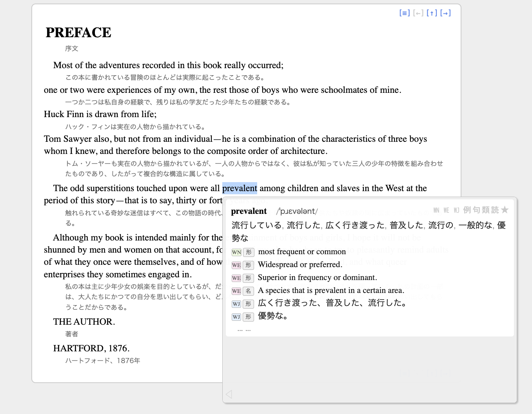Toggle WJ dictionary source in popup header
Viewport: 532px width, 414px height.
click(456, 210)
